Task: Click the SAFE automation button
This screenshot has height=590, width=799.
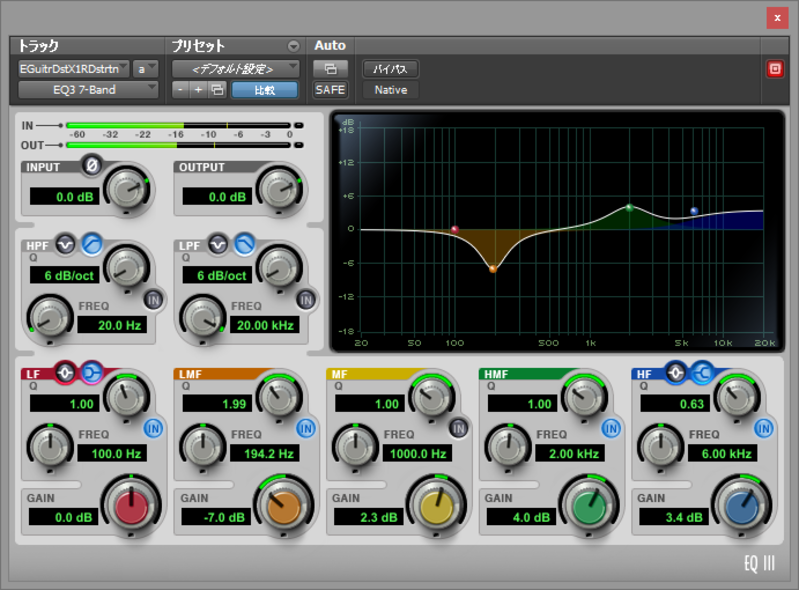Action: coord(330,90)
